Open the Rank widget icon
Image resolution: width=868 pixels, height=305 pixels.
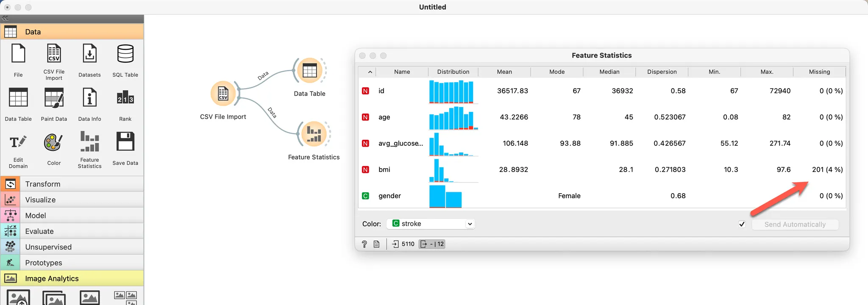[125, 99]
